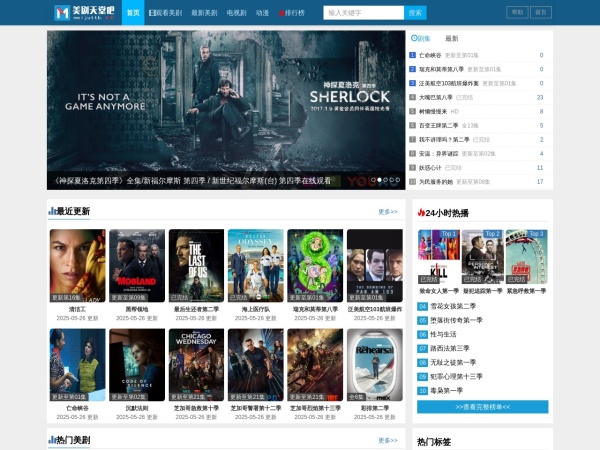This screenshot has width=600, height=450.
Task: Open The Rehearsal 彩排第二季 poster
Action: click(375, 365)
